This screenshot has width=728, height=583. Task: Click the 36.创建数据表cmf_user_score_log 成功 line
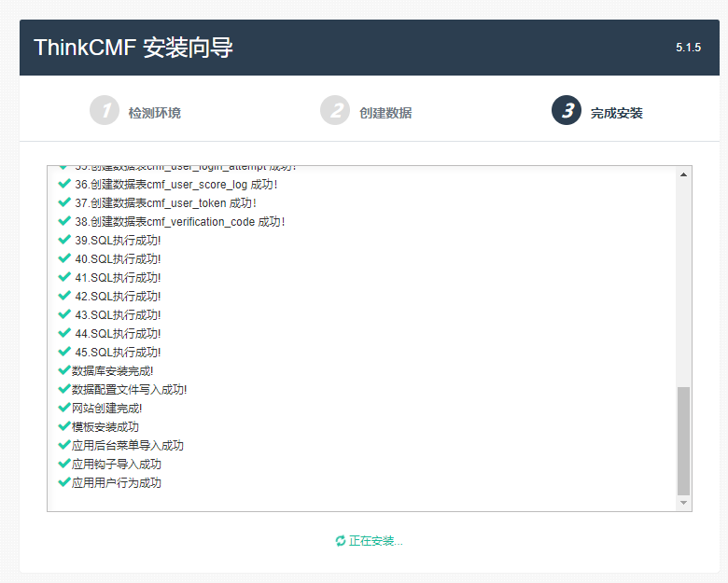[x=176, y=185]
